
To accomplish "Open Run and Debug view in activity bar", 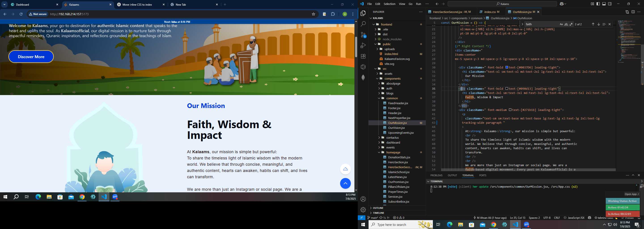I will [363, 45].
